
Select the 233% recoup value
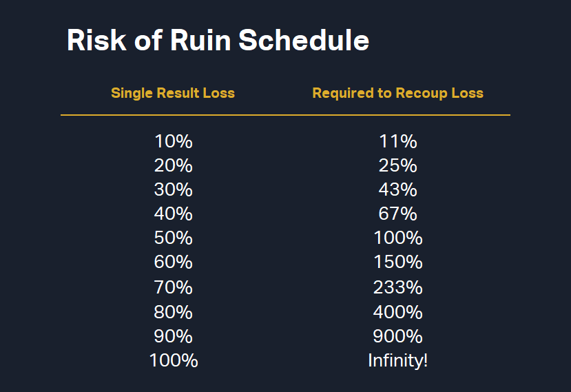click(397, 287)
